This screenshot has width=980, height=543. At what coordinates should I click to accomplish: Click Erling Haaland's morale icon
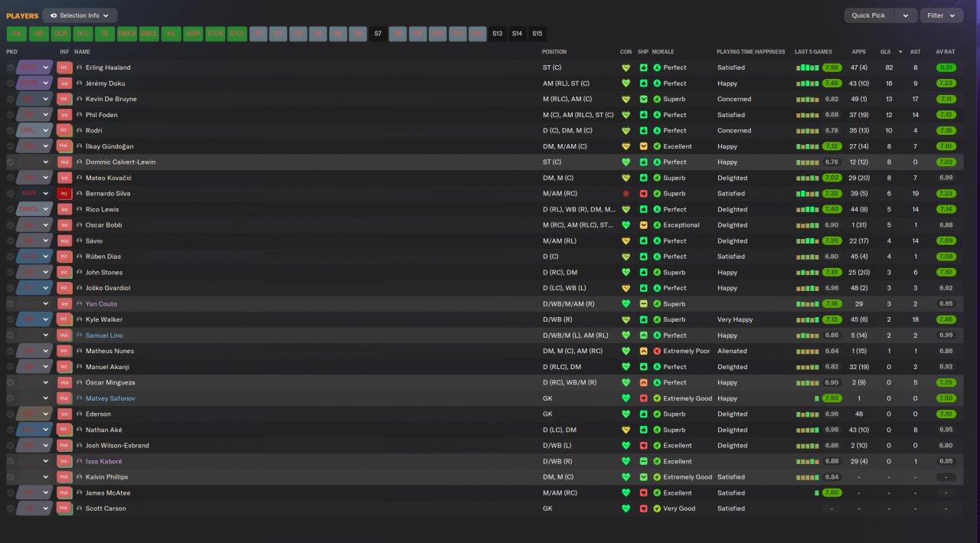[x=657, y=67]
